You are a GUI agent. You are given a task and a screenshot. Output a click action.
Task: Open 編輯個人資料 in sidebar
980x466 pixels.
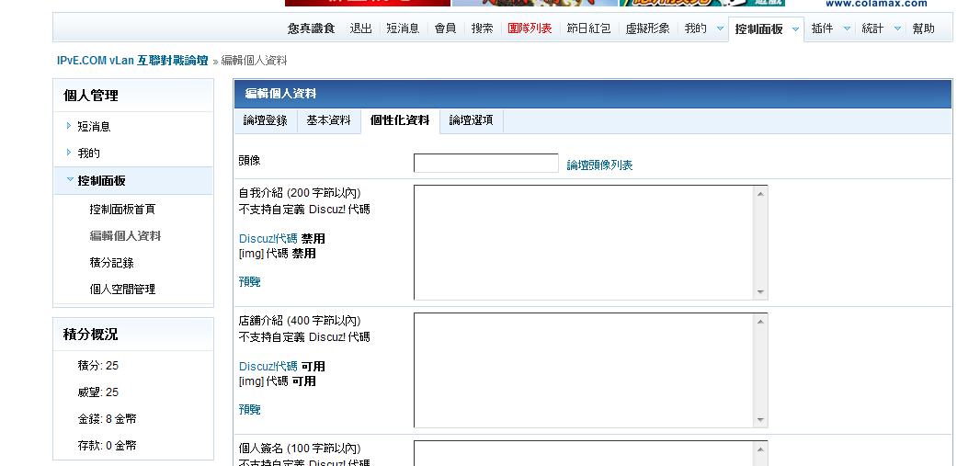click(x=126, y=236)
